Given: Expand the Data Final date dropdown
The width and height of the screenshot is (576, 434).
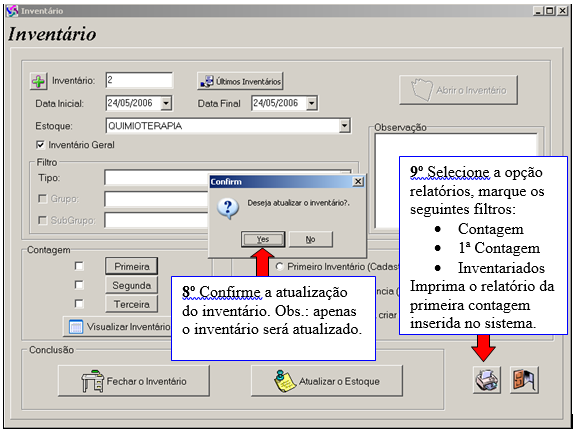Looking at the screenshot, I should 312,103.
